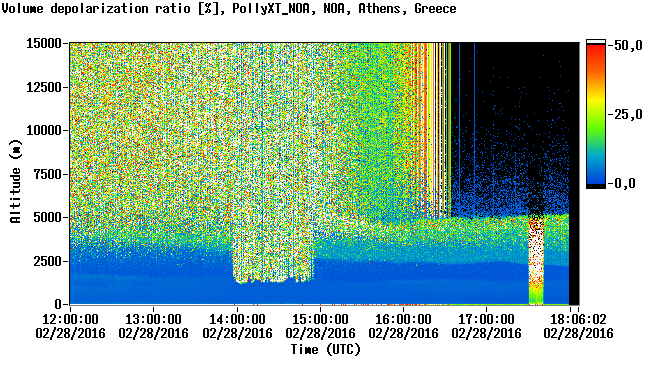Click the black bottom of the colorbar
665x389 pixels.
[x=596, y=186]
